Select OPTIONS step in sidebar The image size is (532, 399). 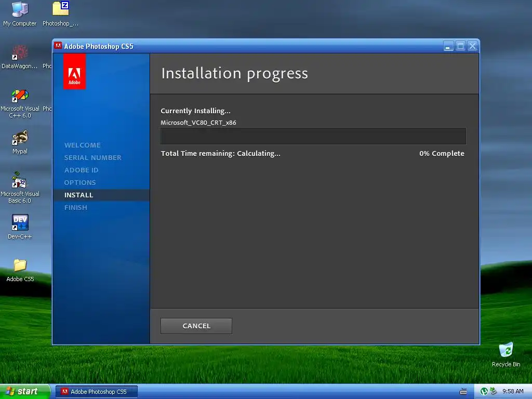(80, 182)
